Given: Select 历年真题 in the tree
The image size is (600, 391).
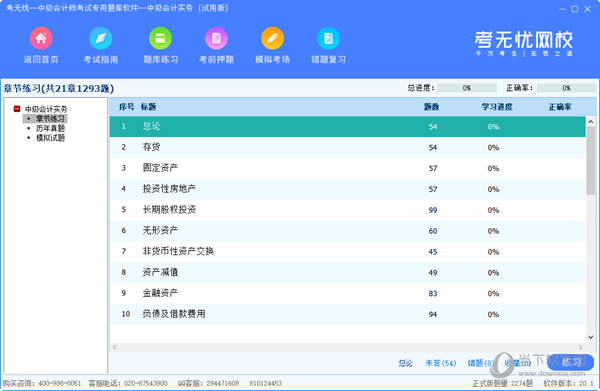Looking at the screenshot, I should [x=50, y=128].
